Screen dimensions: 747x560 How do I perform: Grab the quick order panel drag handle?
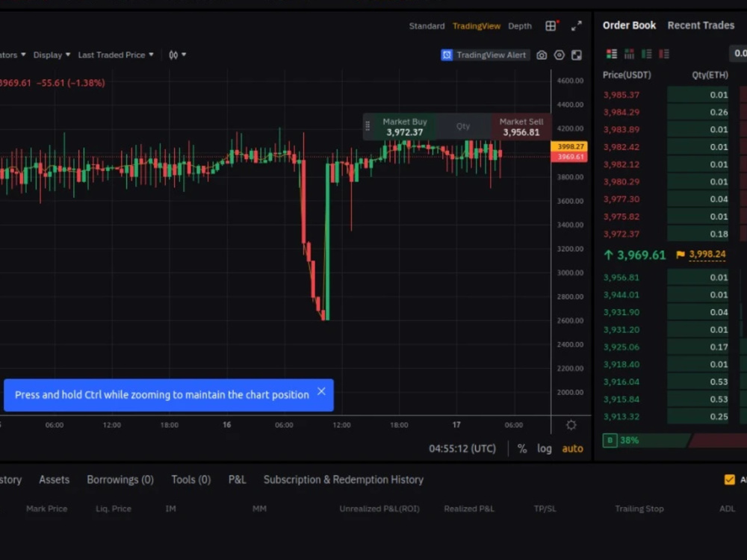pyautogui.click(x=368, y=126)
